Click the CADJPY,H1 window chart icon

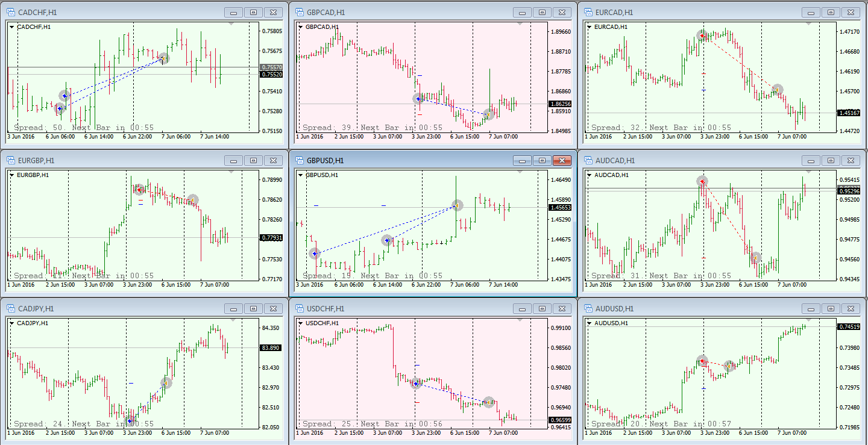[x=11, y=308]
